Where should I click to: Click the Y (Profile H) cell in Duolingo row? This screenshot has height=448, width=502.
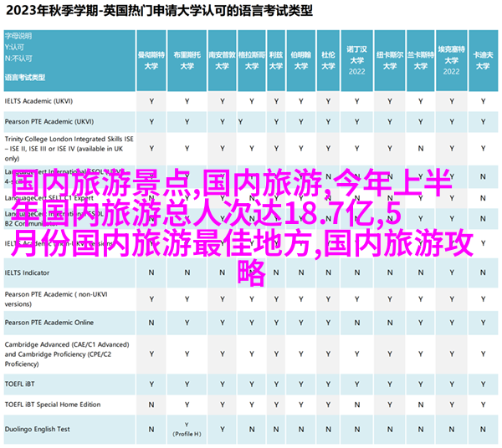187,430
